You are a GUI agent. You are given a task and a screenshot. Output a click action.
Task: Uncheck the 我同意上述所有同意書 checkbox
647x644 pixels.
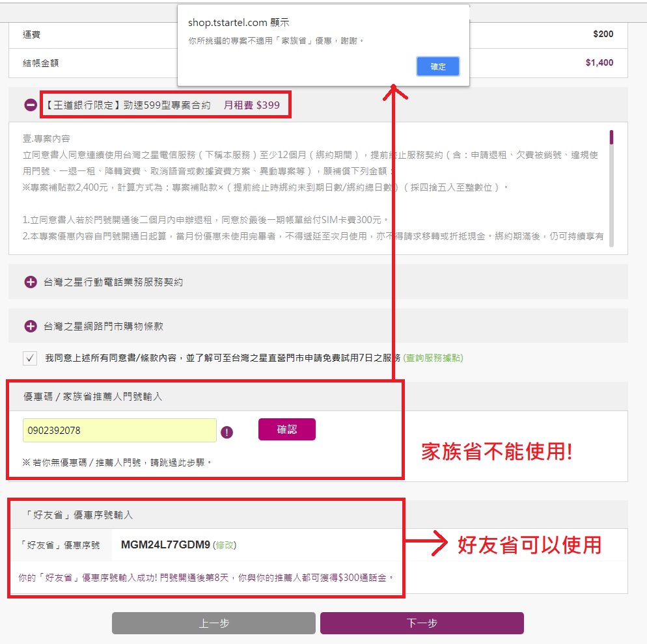click(30, 358)
